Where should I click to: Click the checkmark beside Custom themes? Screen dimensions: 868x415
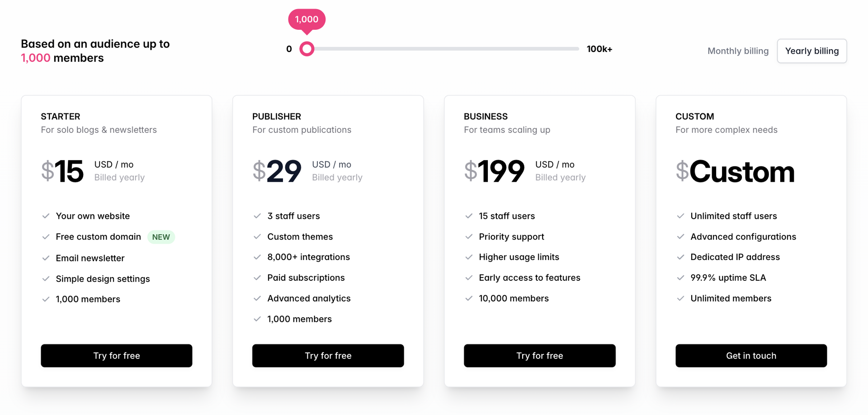click(258, 236)
